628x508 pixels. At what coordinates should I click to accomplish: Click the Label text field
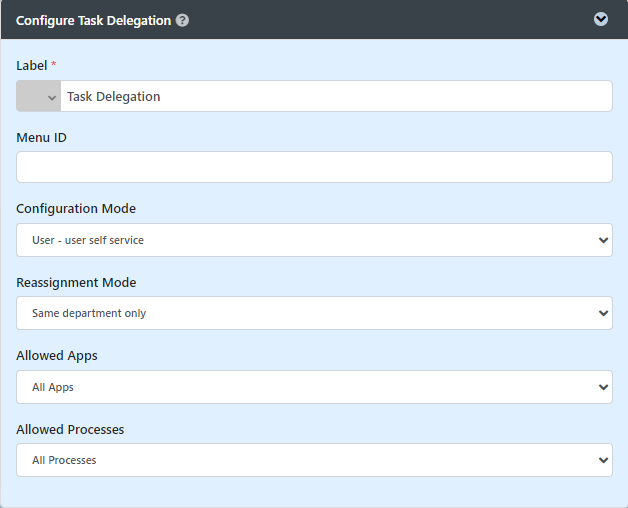pos(336,97)
